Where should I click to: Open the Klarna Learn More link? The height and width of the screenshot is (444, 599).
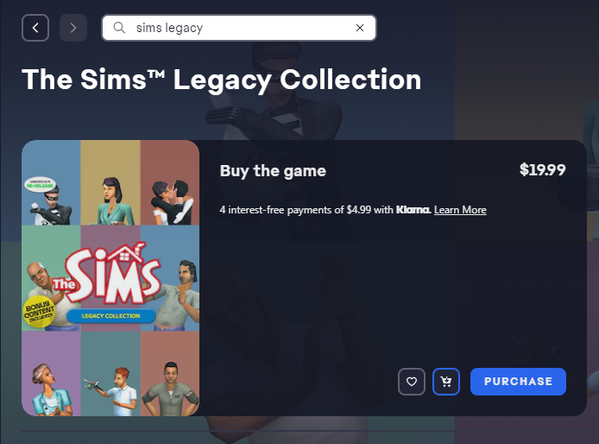coord(460,210)
